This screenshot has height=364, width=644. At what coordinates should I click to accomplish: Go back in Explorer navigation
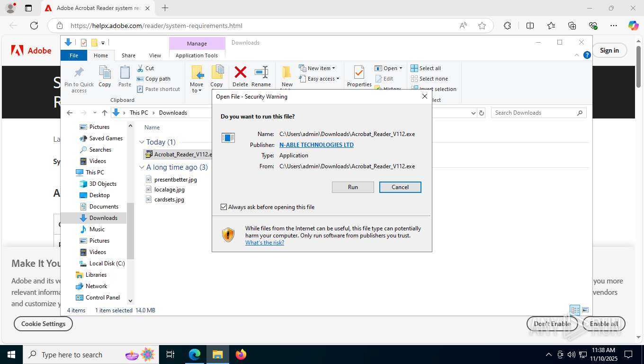point(70,113)
